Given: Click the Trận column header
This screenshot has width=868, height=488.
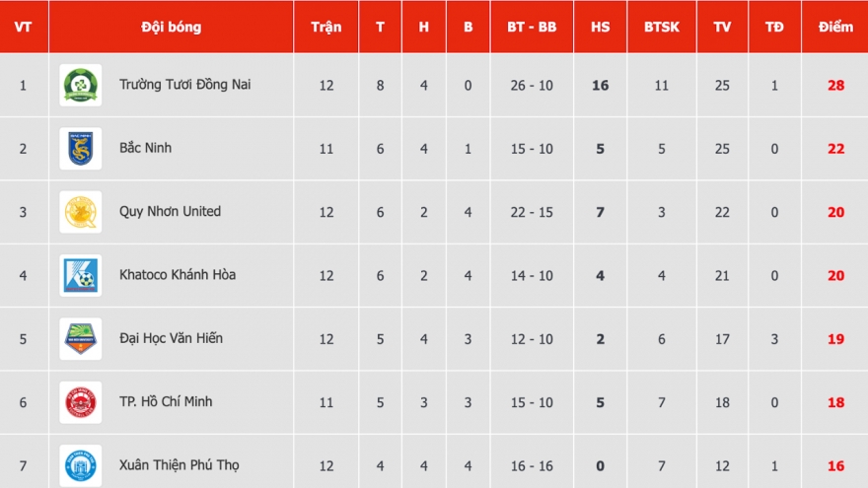Looking at the screenshot, I should [x=325, y=27].
